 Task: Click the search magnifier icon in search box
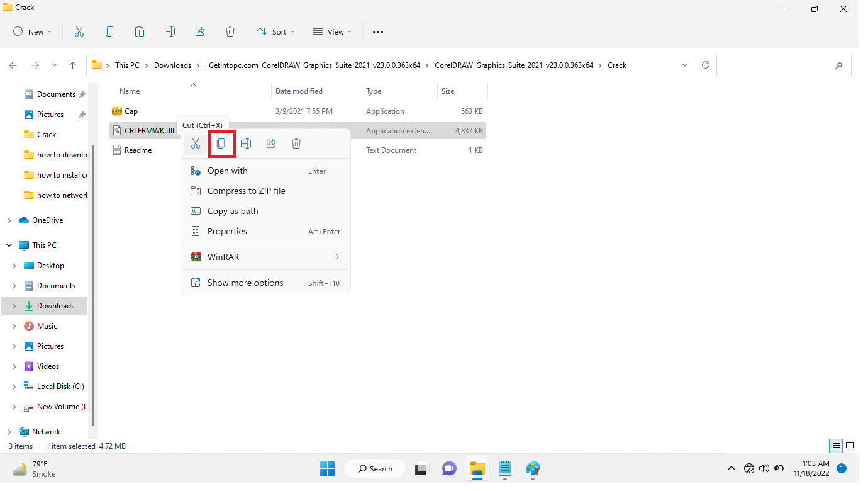[x=838, y=65]
